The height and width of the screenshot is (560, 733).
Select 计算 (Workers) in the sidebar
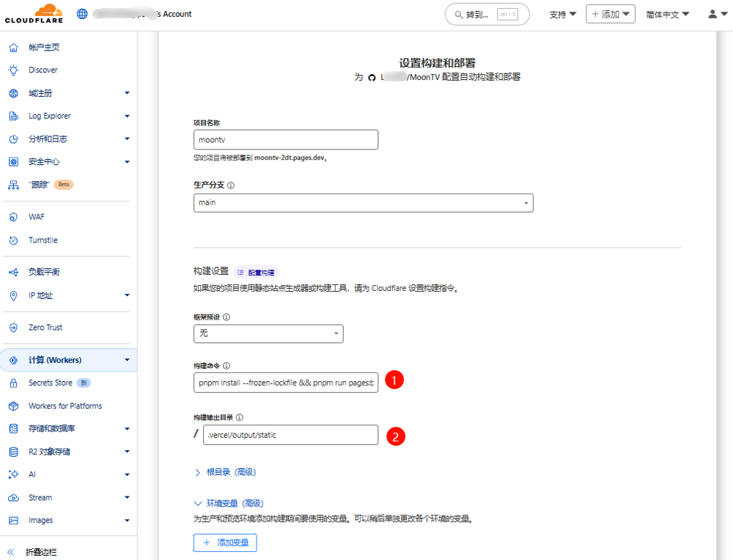(55, 360)
